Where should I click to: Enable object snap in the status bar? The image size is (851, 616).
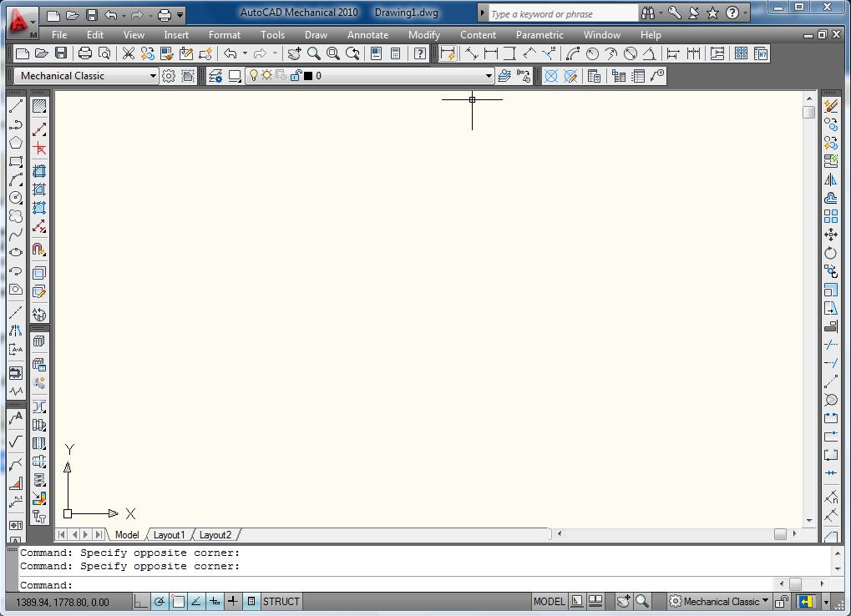pyautogui.click(x=177, y=602)
